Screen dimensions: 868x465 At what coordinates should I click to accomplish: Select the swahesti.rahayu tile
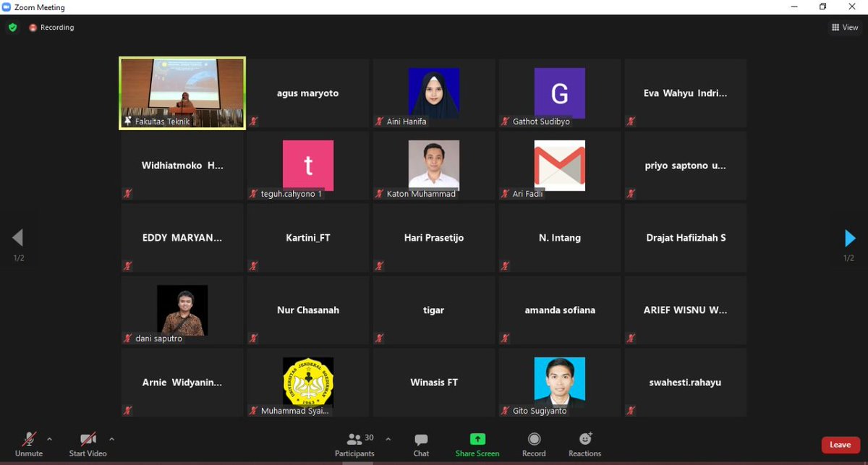pyautogui.click(x=686, y=383)
